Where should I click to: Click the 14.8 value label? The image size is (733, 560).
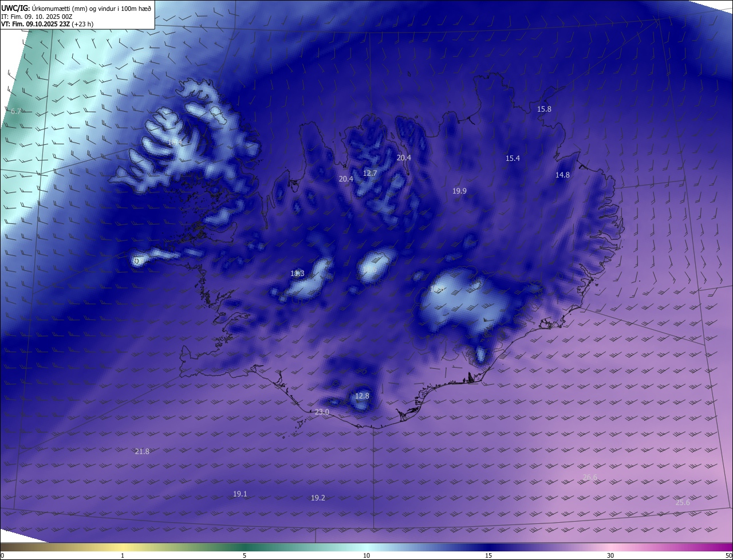[x=562, y=175]
